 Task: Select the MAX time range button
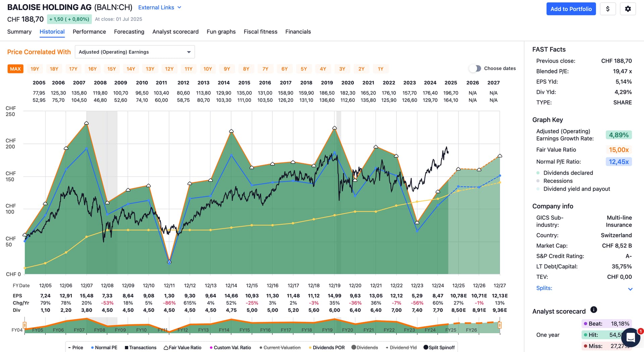click(15, 69)
